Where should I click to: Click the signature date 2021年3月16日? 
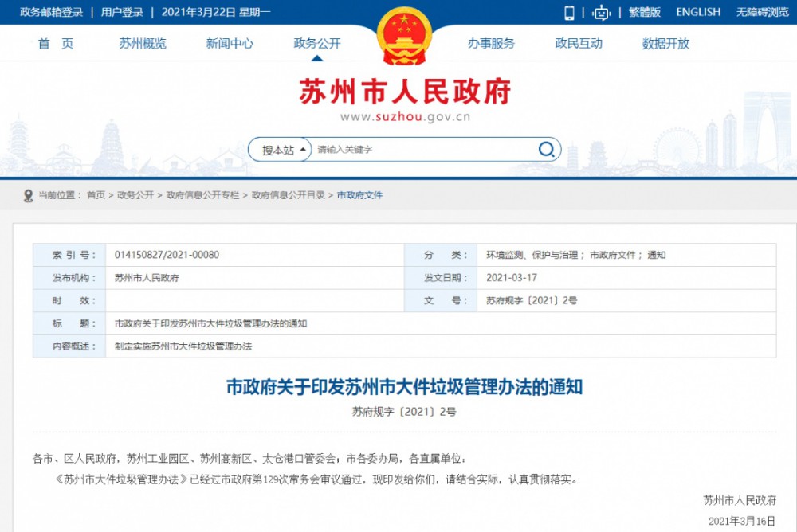point(741,522)
